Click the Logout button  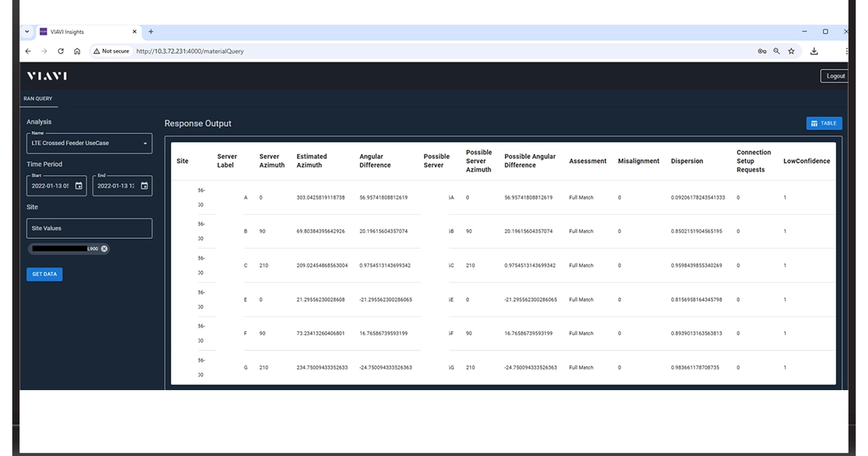coord(835,75)
